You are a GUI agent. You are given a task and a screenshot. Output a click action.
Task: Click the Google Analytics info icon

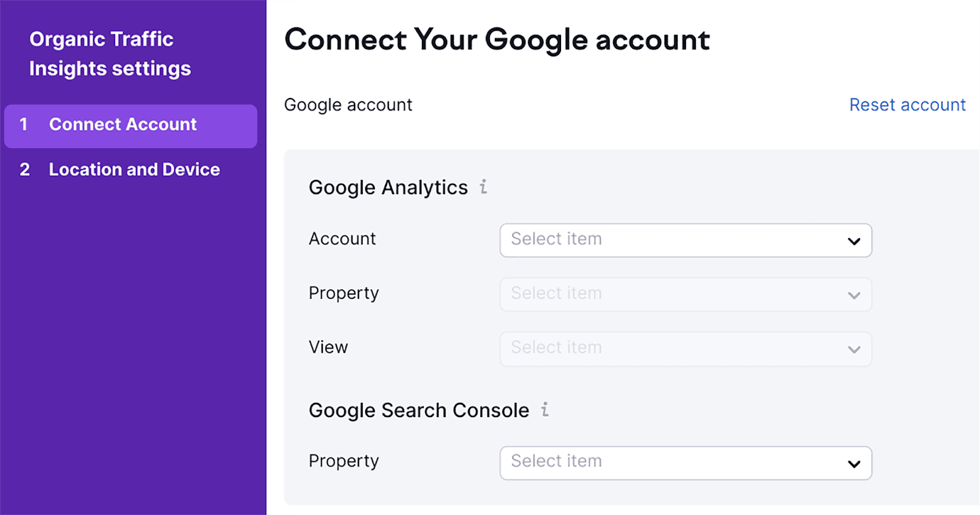click(483, 186)
